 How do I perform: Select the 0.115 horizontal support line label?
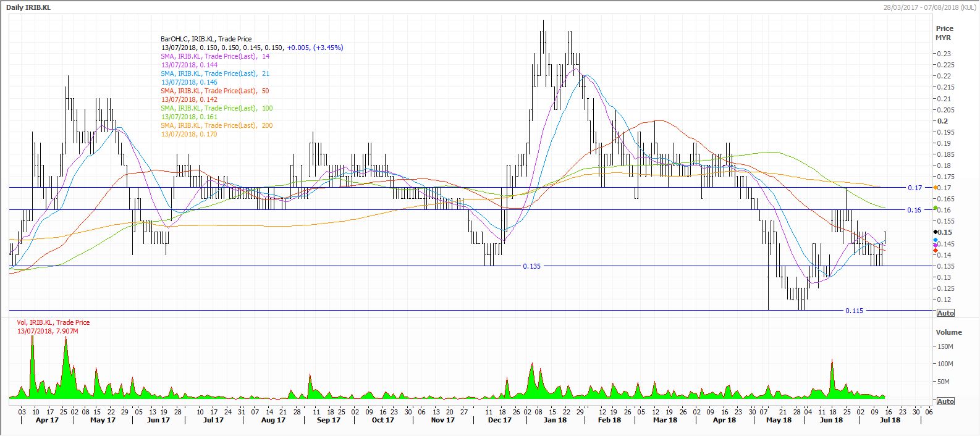click(x=854, y=311)
